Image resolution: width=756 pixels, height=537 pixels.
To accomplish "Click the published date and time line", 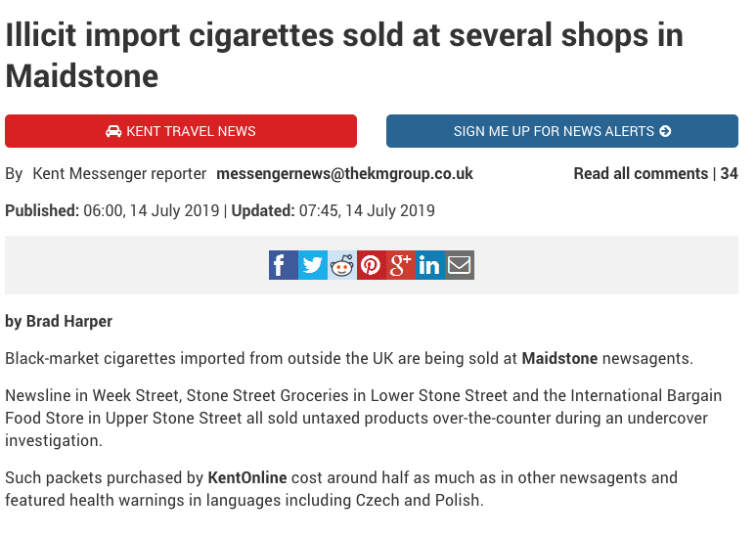I will [x=220, y=210].
